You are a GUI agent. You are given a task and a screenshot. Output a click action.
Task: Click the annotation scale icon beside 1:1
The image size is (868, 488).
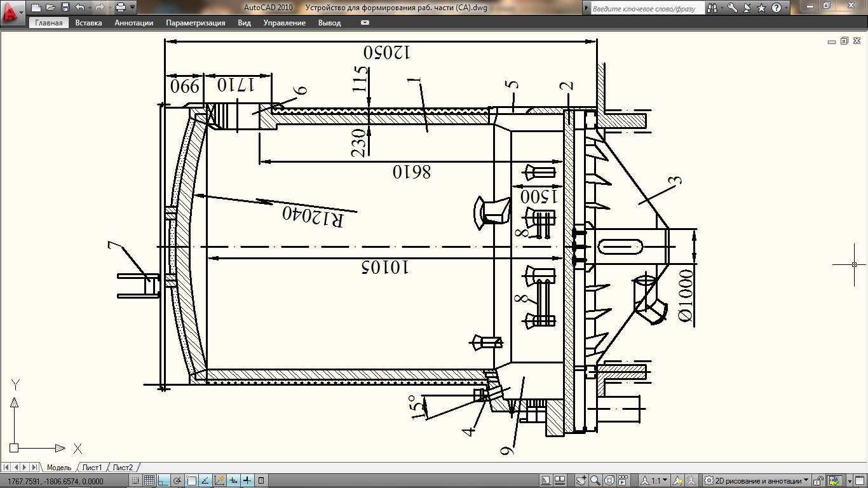click(644, 480)
